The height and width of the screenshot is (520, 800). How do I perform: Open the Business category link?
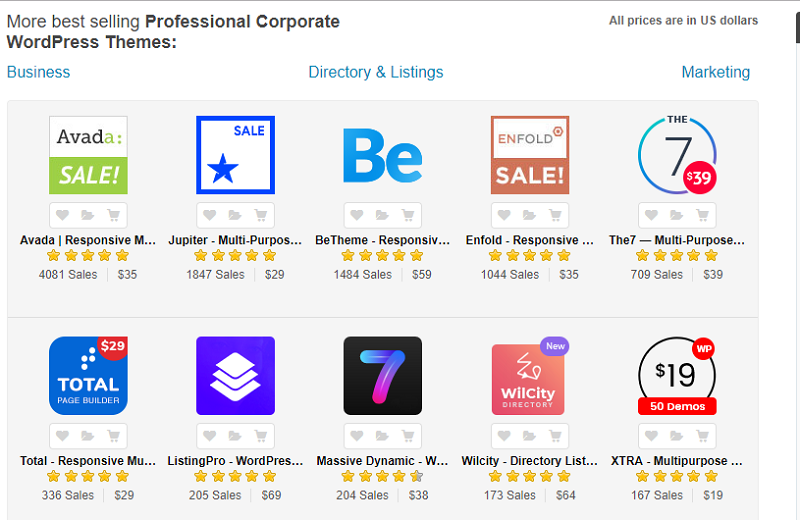click(38, 72)
